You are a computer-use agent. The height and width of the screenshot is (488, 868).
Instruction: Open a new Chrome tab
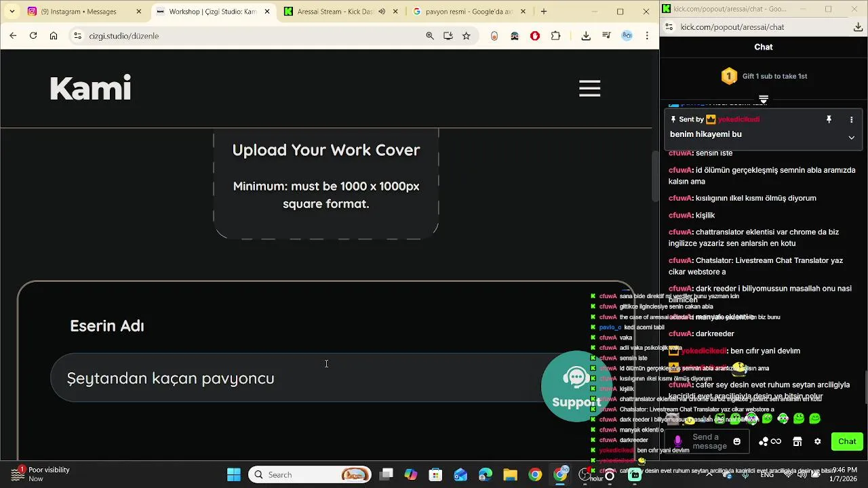544,12
